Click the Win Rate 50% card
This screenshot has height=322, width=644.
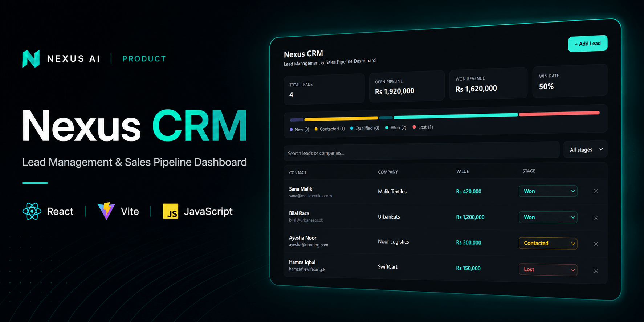coord(570,81)
